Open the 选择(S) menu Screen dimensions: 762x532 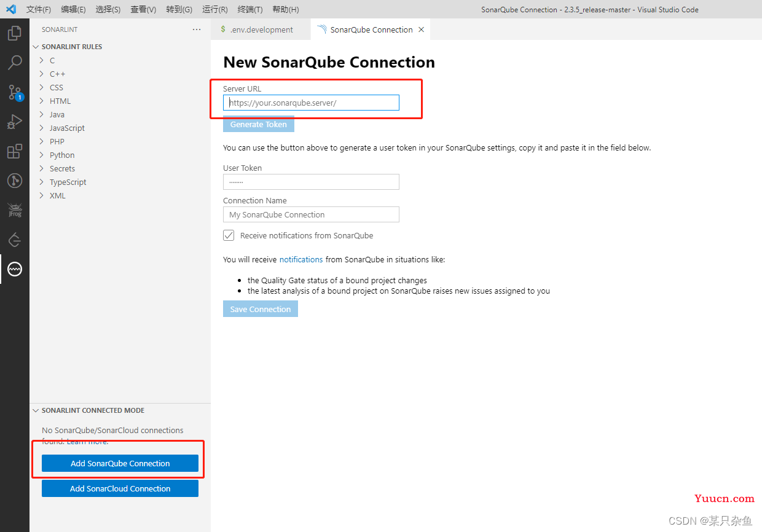(x=108, y=10)
